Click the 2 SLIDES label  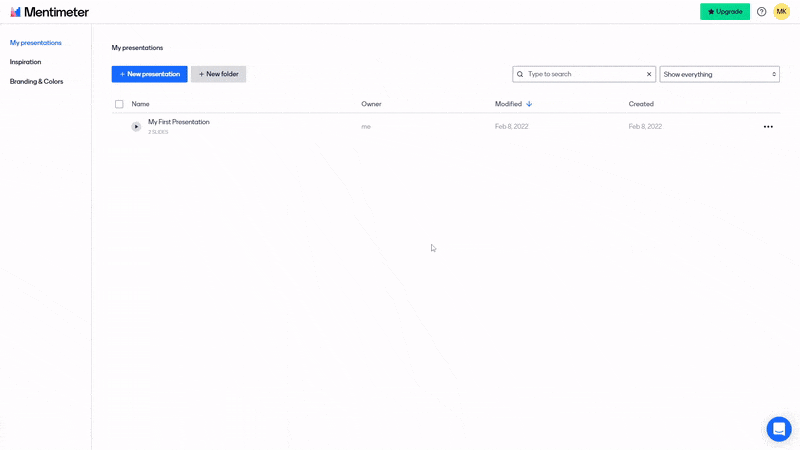point(158,132)
